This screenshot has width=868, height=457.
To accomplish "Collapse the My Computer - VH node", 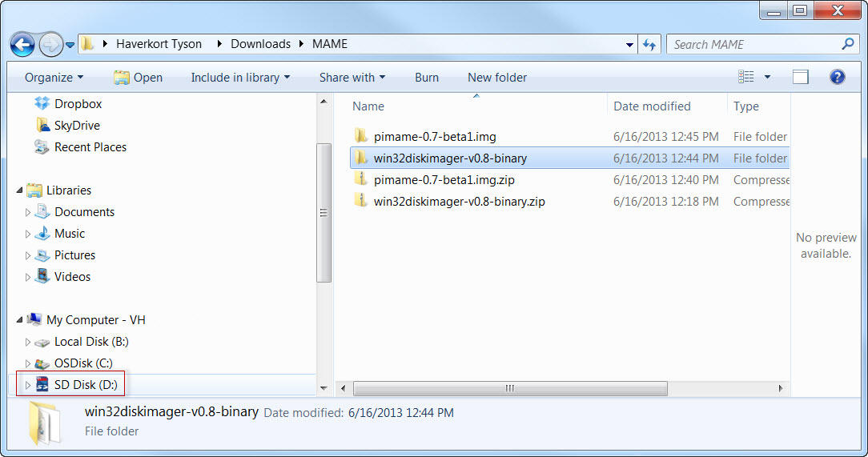I will [x=19, y=320].
